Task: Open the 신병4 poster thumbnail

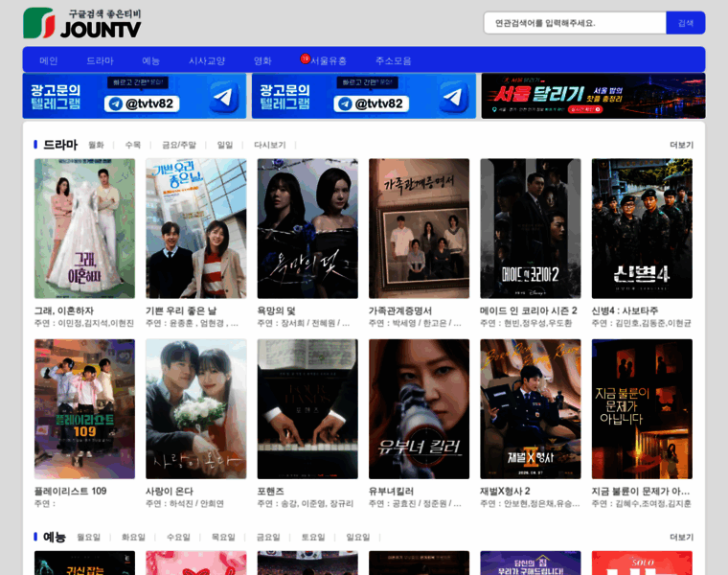Action: click(x=642, y=228)
